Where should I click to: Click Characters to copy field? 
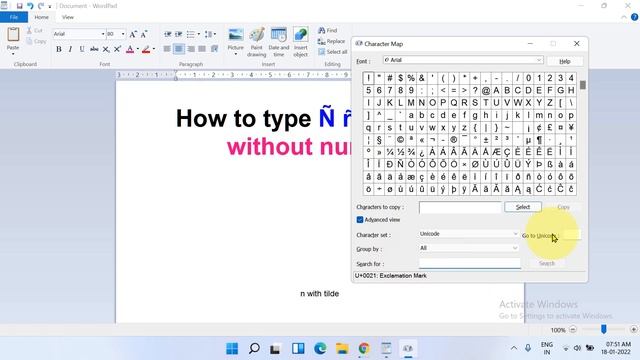click(460, 207)
